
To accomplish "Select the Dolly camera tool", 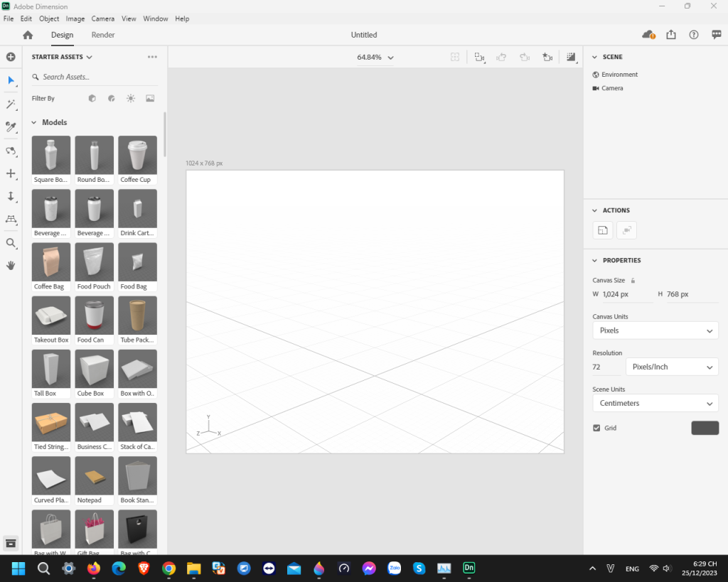I will (x=11, y=196).
